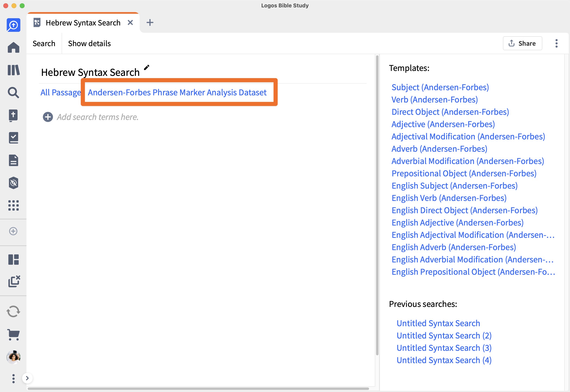This screenshot has height=392, width=570.
Task: Open the Verb (Andersen-Forbes) template
Action: point(435,99)
